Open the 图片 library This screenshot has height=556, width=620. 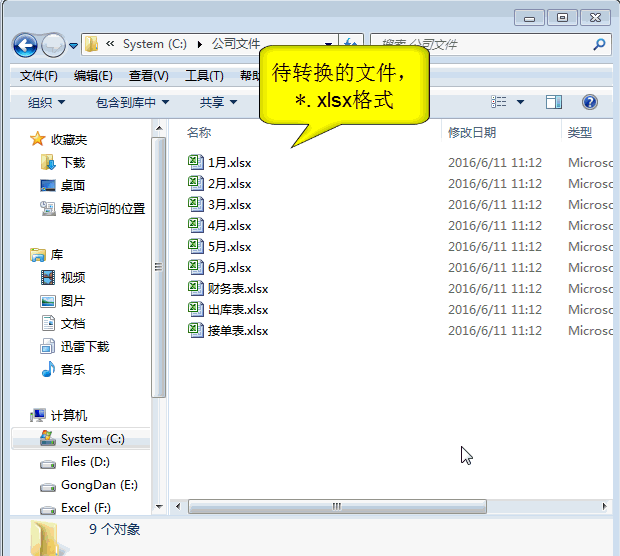pos(63,301)
